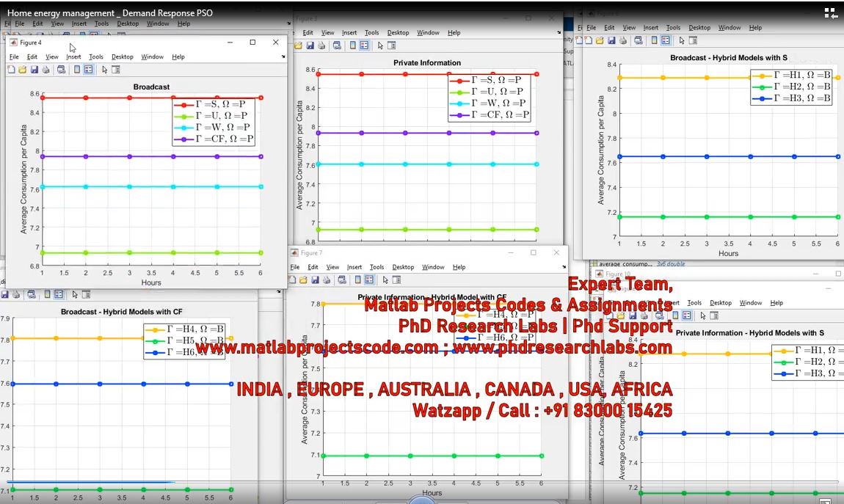
Task: Toggle Insert Legend button in Figure 7 toolbar
Action: tap(369, 280)
